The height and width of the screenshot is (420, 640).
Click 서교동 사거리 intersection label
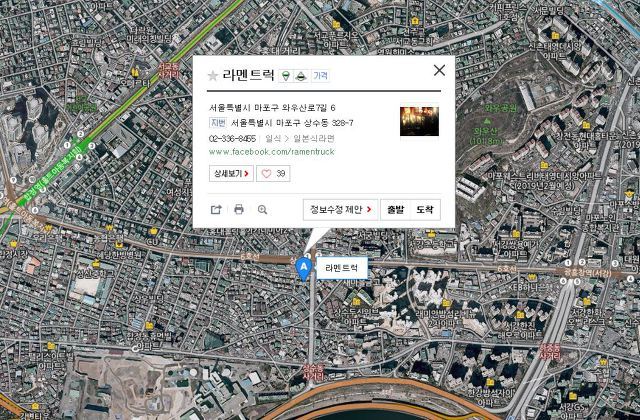click(168, 70)
